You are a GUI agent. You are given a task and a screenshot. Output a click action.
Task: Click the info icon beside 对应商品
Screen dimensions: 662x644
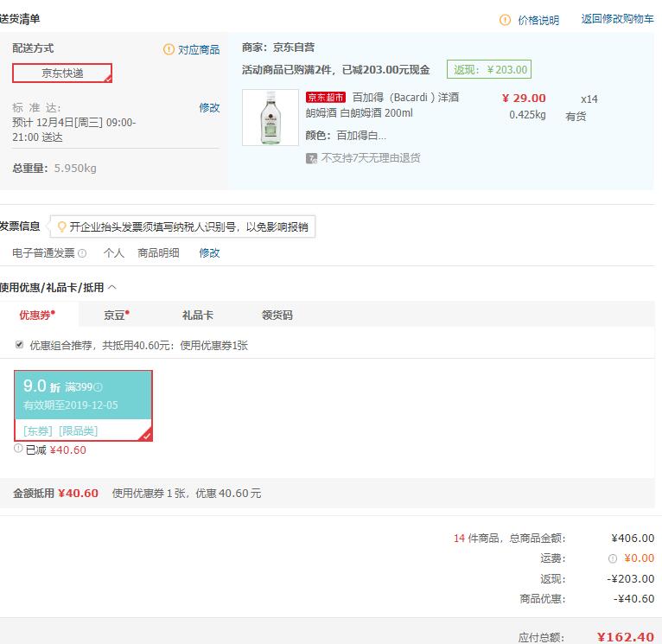coord(169,49)
